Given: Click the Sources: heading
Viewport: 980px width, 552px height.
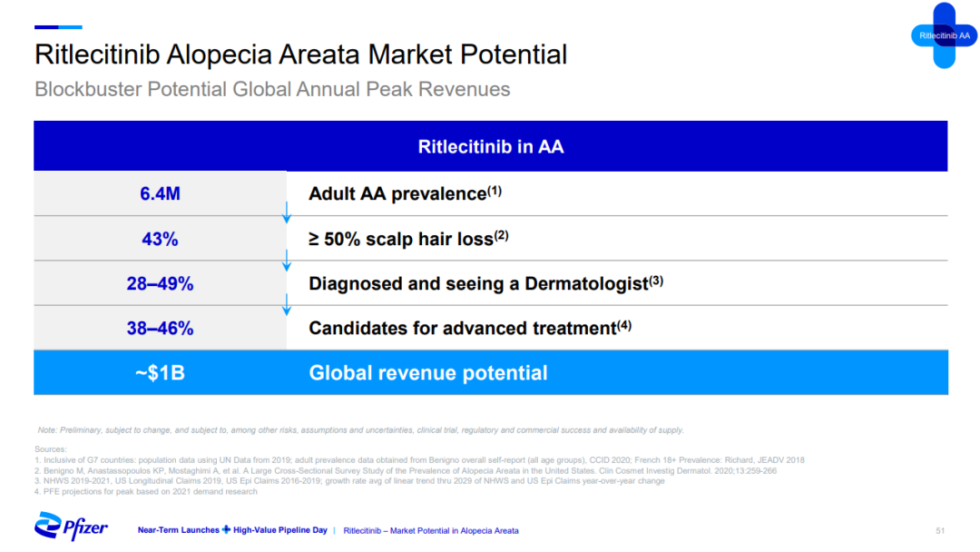Looking at the screenshot, I should 51,448.
